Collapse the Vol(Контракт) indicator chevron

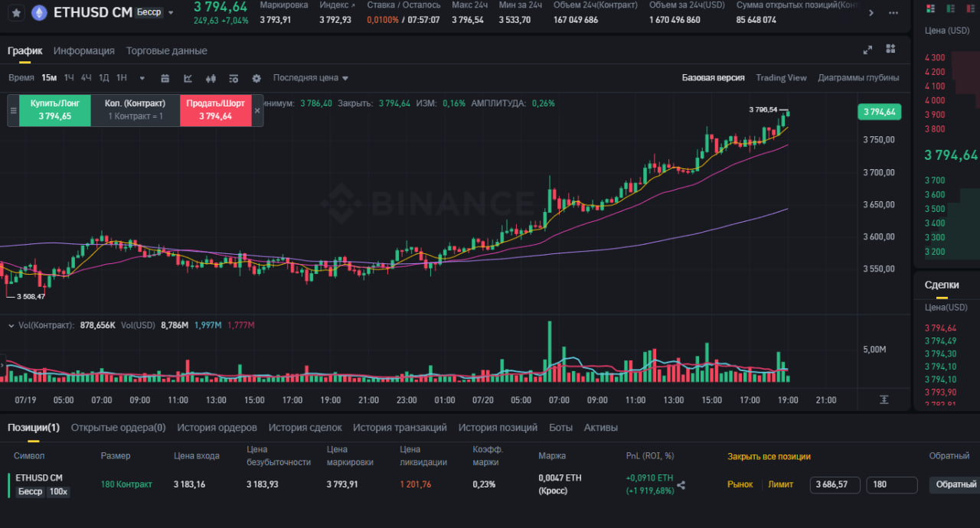click(11, 325)
